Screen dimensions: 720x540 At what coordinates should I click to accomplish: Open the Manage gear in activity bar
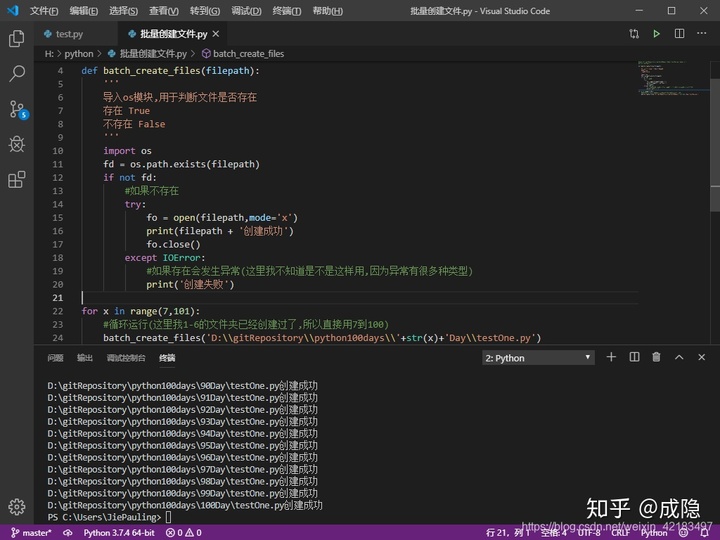[x=17, y=507]
